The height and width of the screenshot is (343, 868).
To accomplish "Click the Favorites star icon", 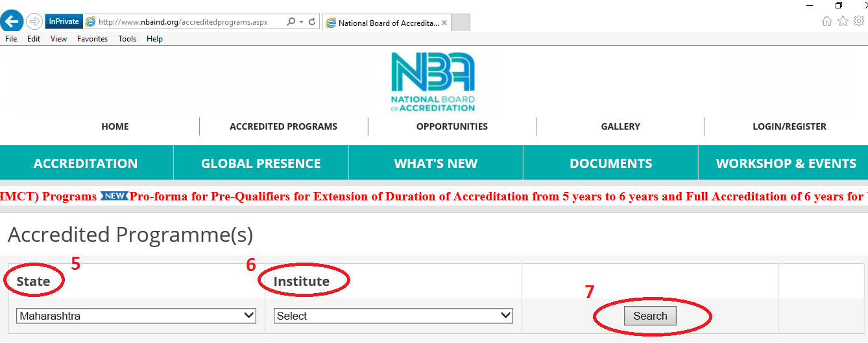I will tap(843, 21).
